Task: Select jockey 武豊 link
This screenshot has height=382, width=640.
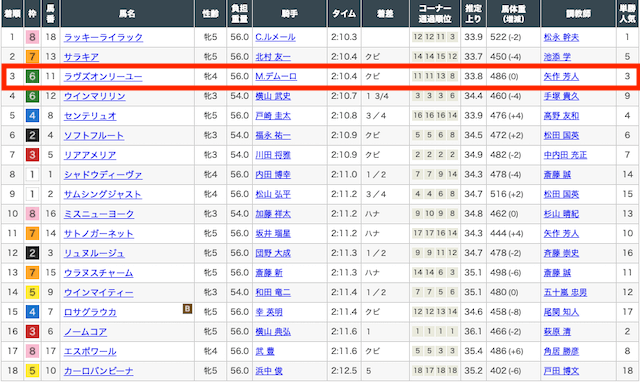Action: [x=265, y=351]
